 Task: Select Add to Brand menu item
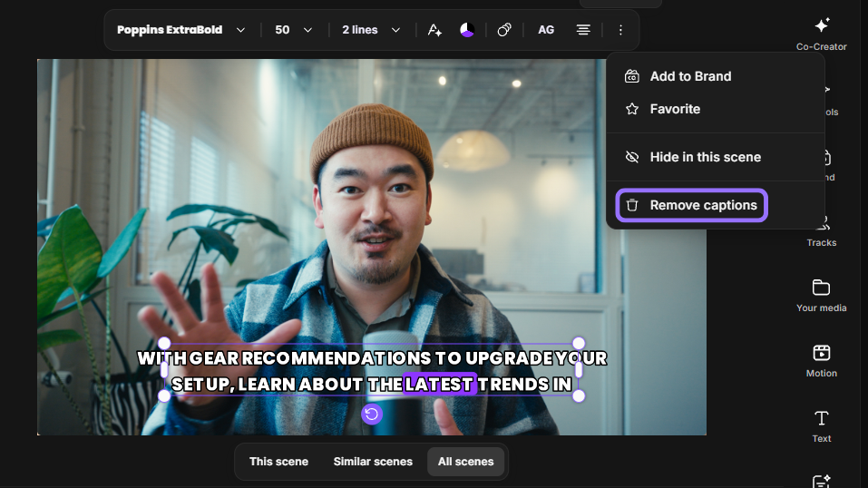point(716,76)
